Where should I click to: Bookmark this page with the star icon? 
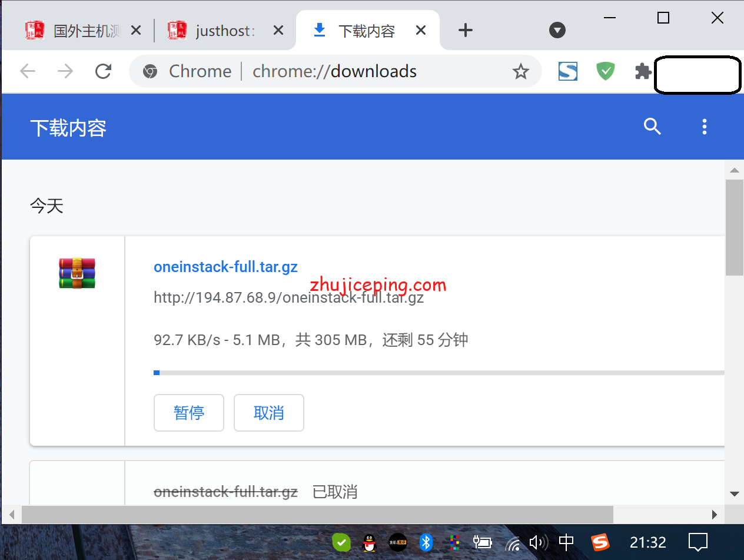click(520, 72)
